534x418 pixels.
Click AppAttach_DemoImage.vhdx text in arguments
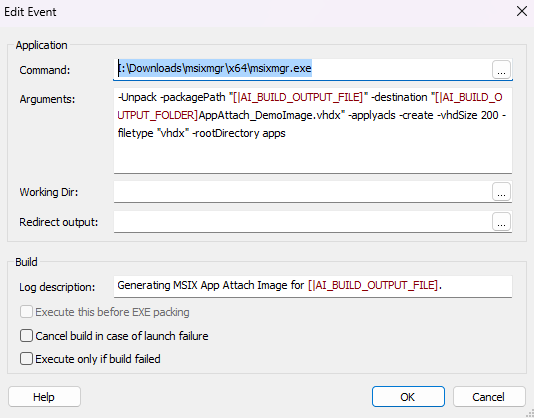(x=270, y=115)
